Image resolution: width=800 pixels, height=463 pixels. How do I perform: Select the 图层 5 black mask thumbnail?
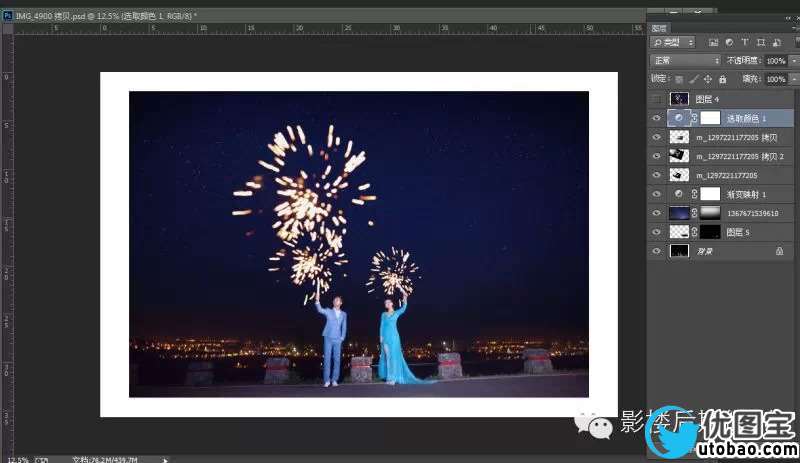710,232
